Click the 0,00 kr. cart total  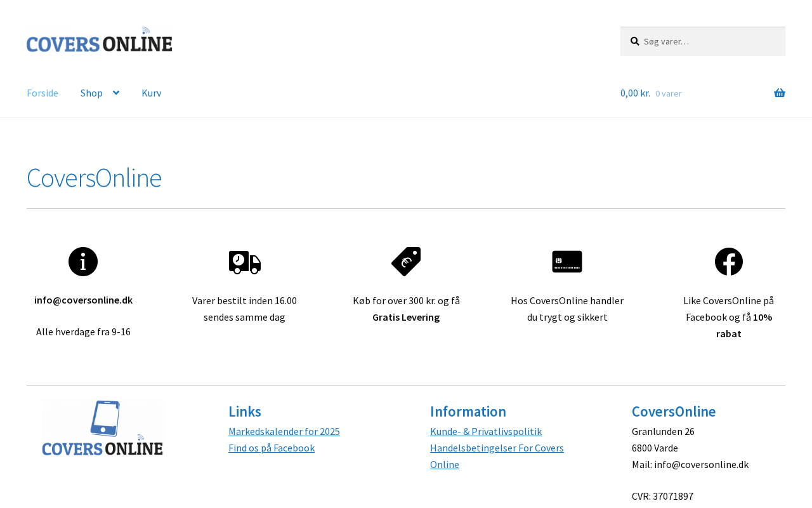635,93
